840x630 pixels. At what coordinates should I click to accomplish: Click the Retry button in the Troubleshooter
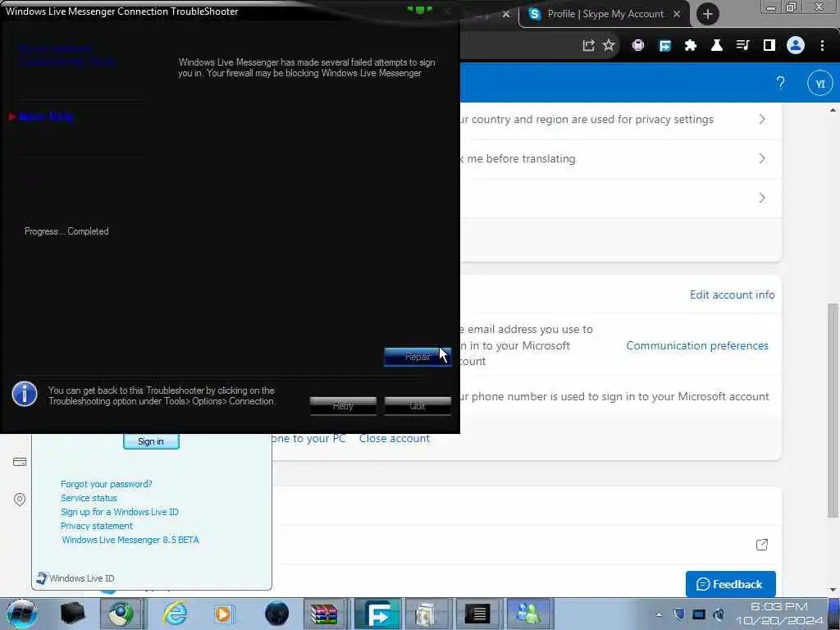coord(343,406)
